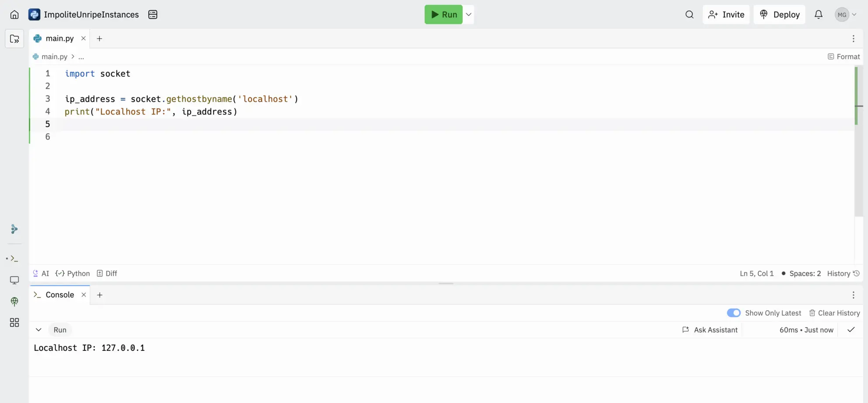
Task: Add a new editor tab with plus
Action: (x=100, y=39)
